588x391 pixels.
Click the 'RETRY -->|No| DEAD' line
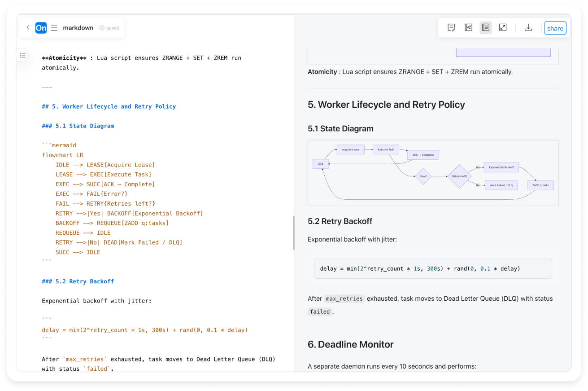click(x=119, y=242)
